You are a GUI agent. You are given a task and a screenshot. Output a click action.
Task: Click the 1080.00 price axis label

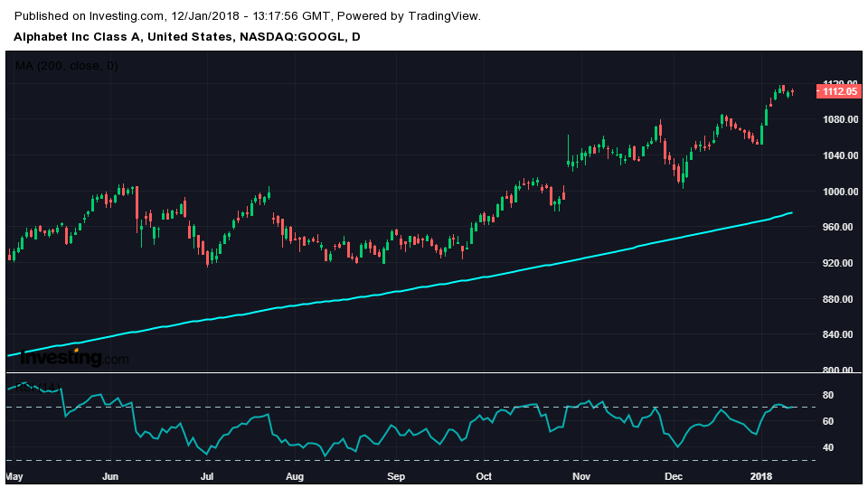[x=840, y=119]
